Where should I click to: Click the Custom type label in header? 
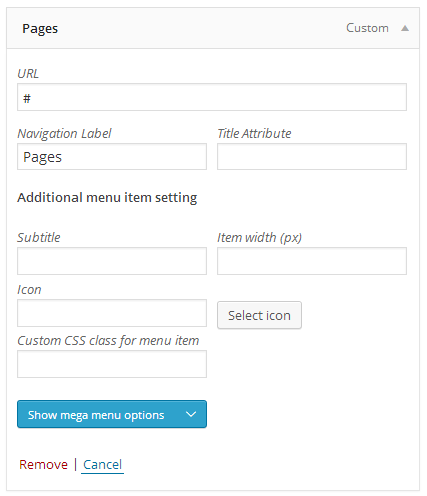(x=367, y=28)
